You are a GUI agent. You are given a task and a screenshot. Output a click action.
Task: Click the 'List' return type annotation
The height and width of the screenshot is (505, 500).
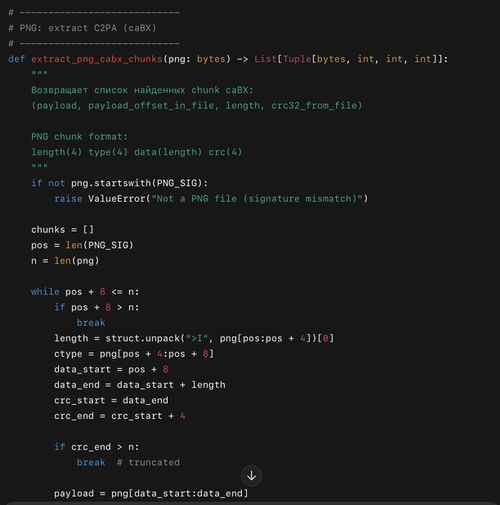(x=266, y=59)
